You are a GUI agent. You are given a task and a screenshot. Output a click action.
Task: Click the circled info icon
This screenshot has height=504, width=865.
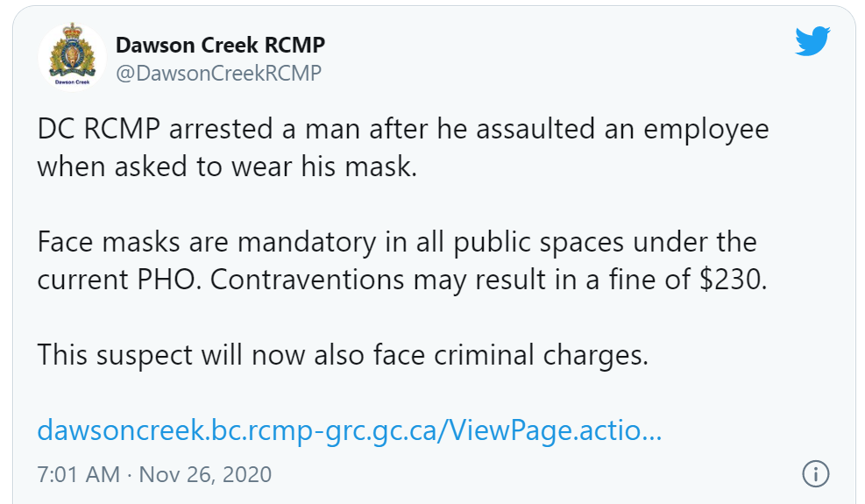click(x=815, y=474)
